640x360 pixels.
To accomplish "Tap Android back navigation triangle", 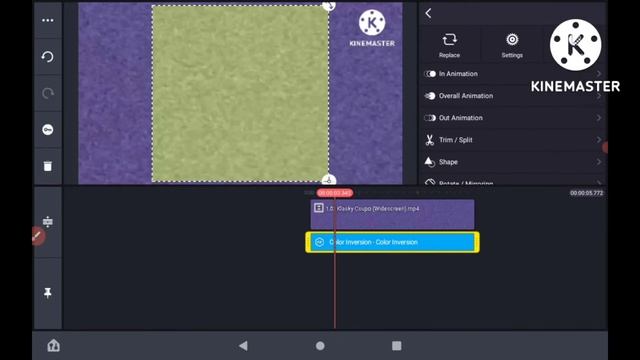I will (x=243, y=346).
